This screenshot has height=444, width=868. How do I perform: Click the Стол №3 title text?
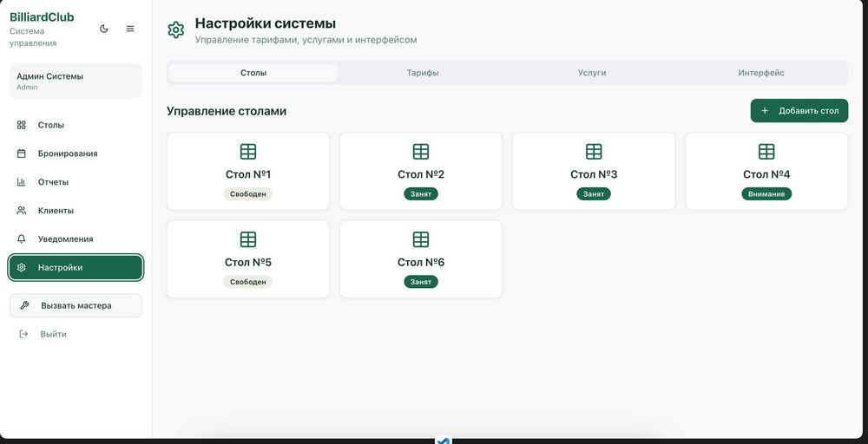594,174
